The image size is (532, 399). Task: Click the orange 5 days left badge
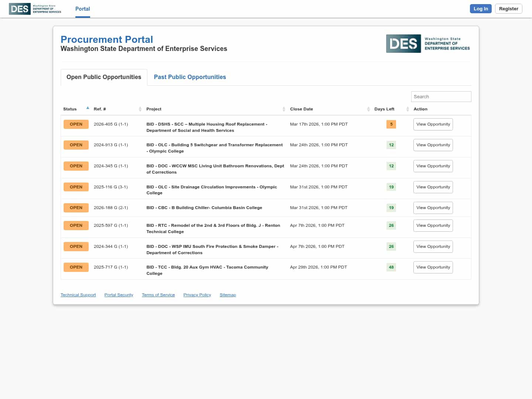391,124
